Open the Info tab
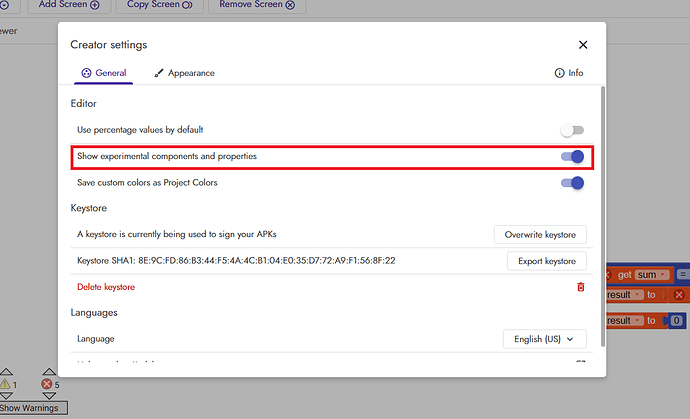690x419 pixels. pyautogui.click(x=568, y=73)
